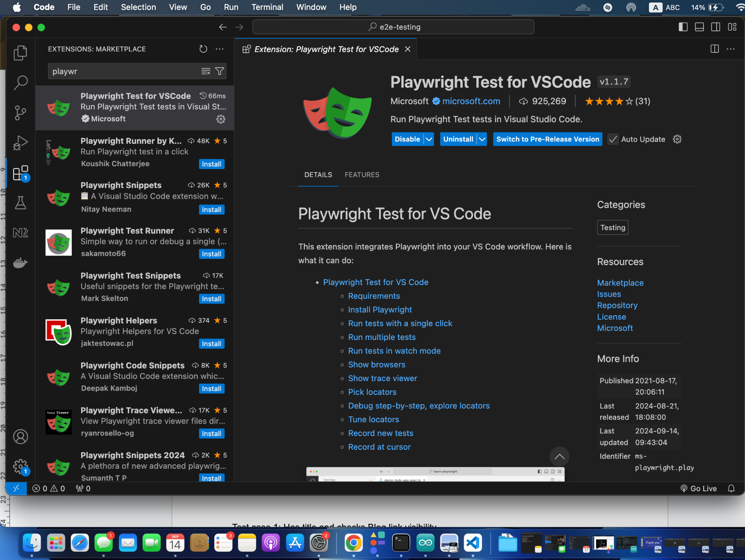Open the Terminal menu in the menu bar
This screenshot has width=745, height=560.
click(x=267, y=7)
